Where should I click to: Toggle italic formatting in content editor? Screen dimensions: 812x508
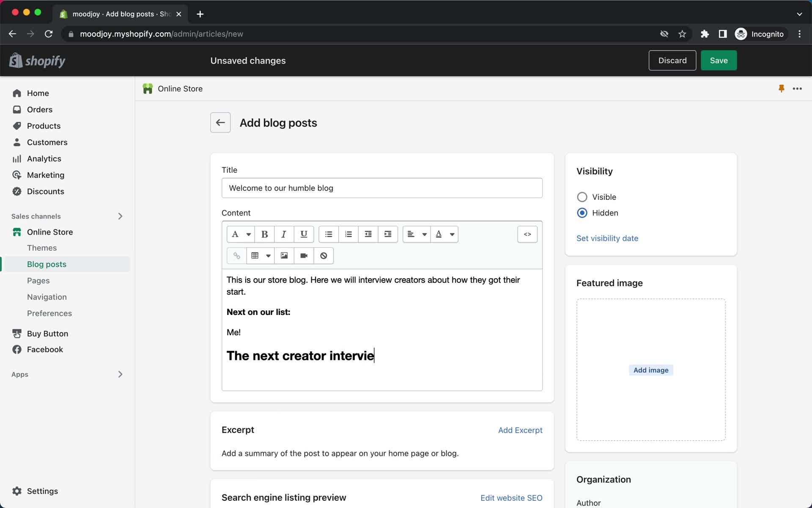284,234
